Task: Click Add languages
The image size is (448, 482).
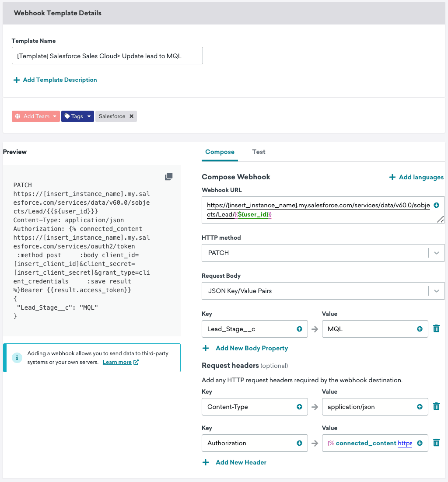Action: pos(416,177)
